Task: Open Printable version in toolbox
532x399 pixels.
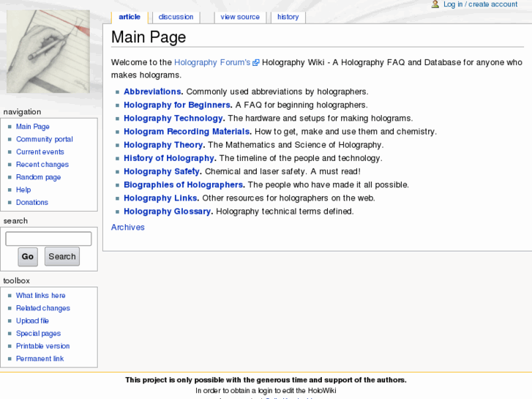Action: point(42,346)
